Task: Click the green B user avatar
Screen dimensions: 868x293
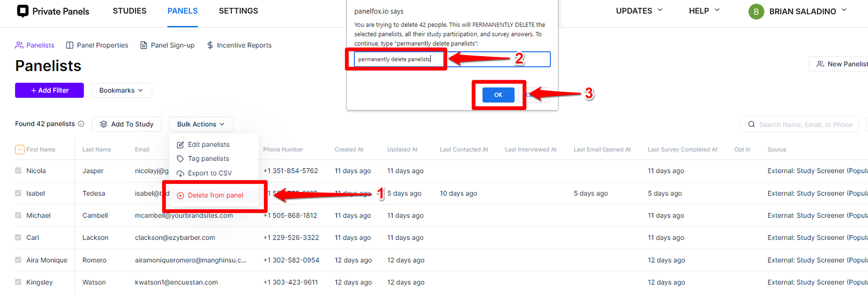Action: click(x=756, y=11)
